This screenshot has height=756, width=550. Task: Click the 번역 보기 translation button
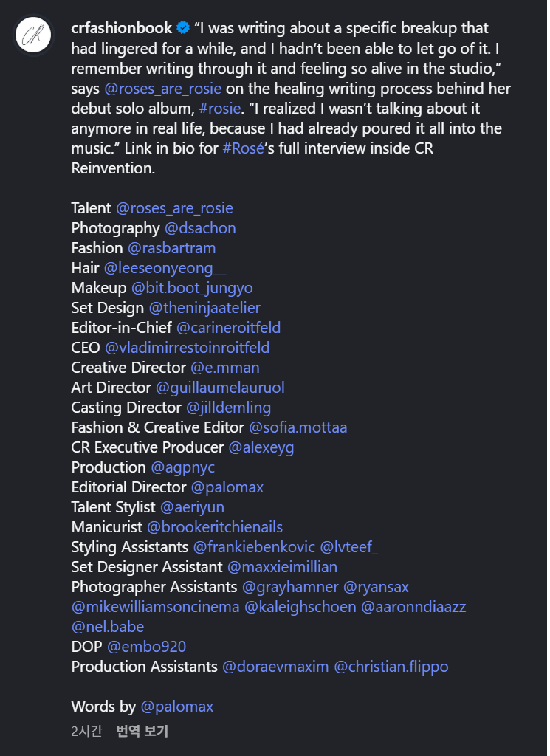(x=142, y=732)
